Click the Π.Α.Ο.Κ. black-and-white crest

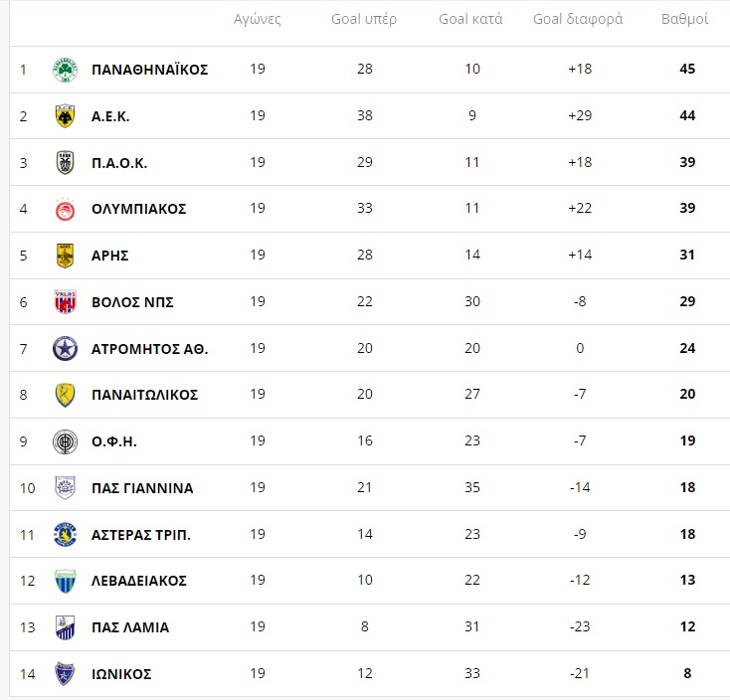66,163
